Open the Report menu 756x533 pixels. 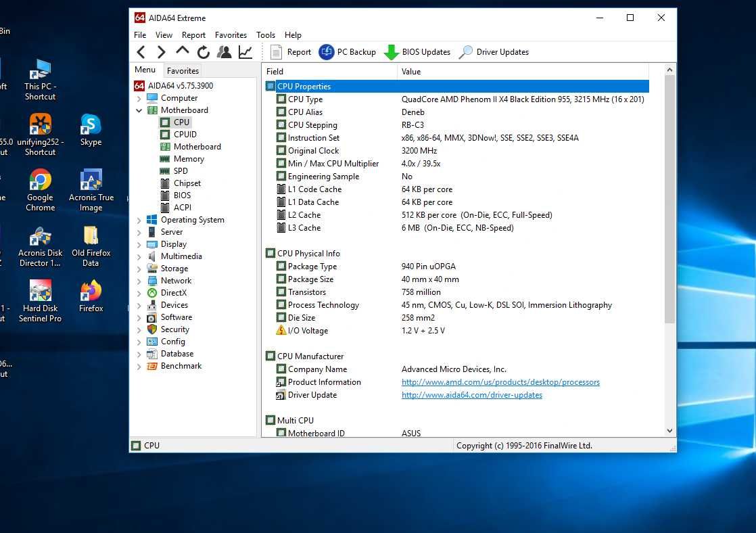coord(193,34)
